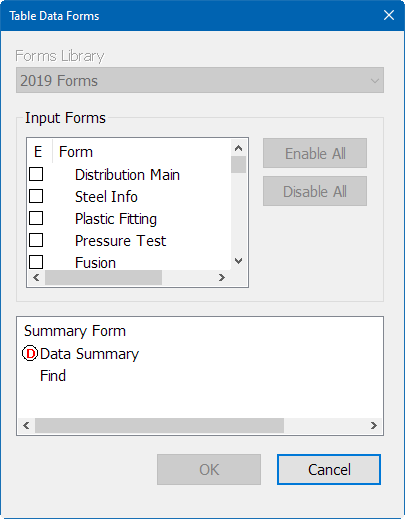Check the Steel Info form box
The image size is (405, 519).
click(36, 196)
